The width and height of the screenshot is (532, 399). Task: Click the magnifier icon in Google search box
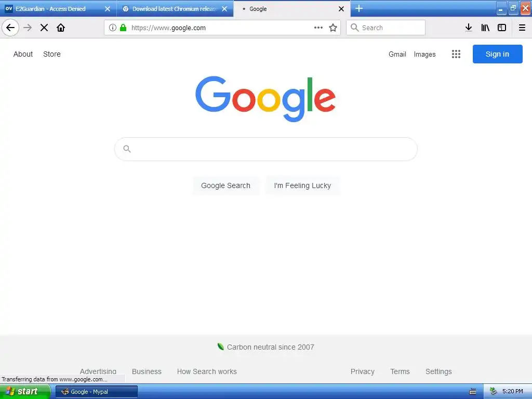[127, 149]
